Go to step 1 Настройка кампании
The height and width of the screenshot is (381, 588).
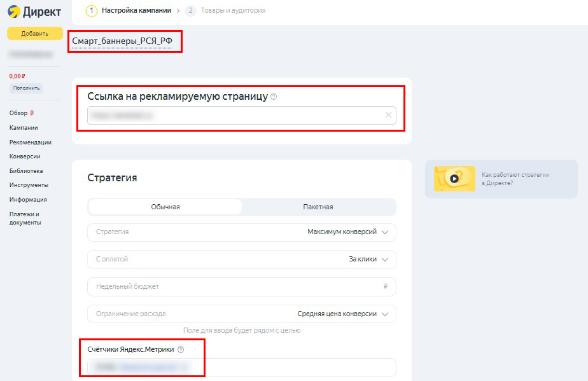click(x=129, y=11)
